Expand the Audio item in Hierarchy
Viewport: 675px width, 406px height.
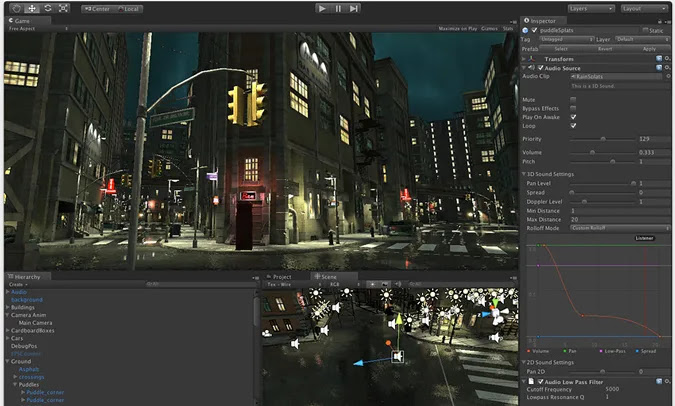tap(8, 292)
